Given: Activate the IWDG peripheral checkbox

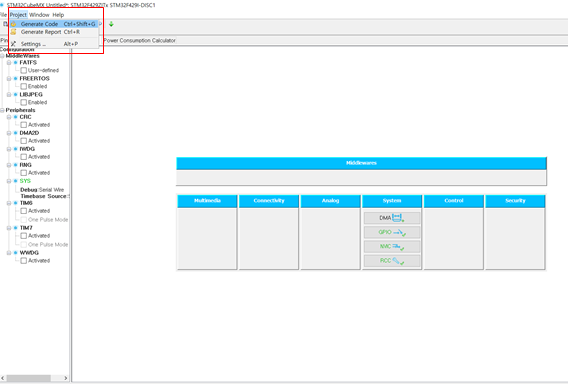Looking at the screenshot, I should pyautogui.click(x=24, y=156).
